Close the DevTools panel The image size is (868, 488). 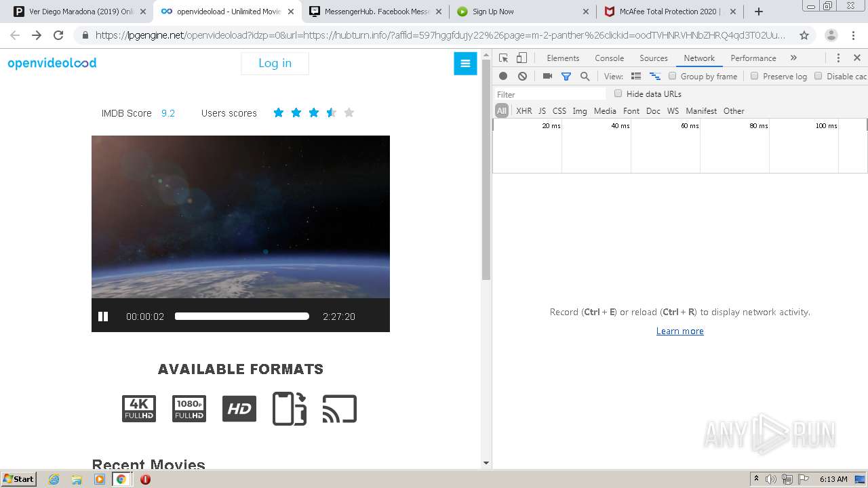857,58
